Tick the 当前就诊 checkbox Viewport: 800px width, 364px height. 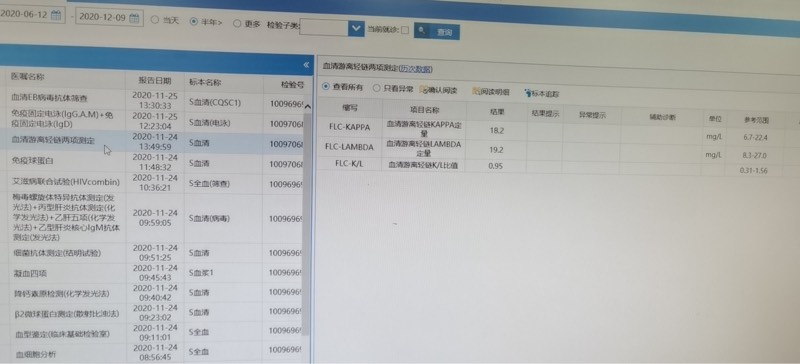coord(405,30)
